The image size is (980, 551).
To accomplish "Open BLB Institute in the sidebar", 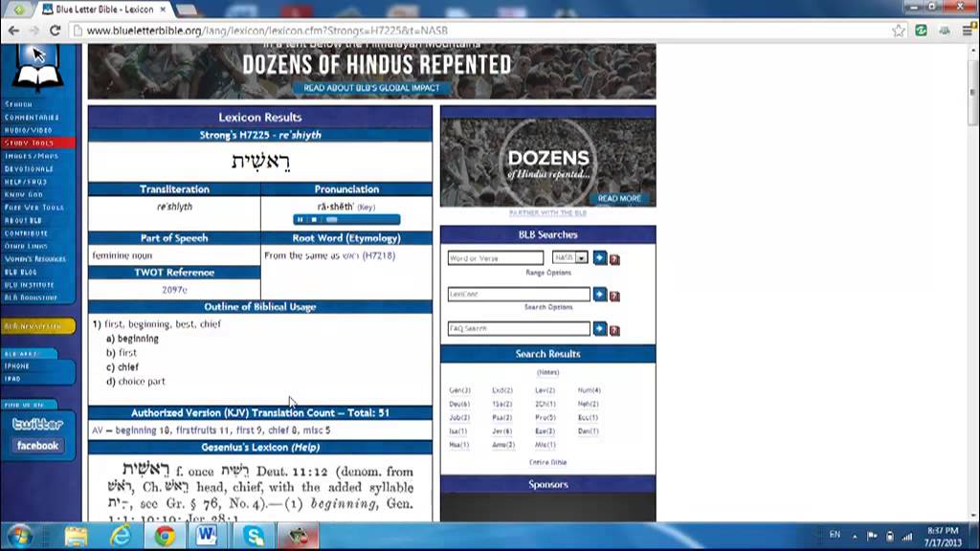I will coord(29,285).
